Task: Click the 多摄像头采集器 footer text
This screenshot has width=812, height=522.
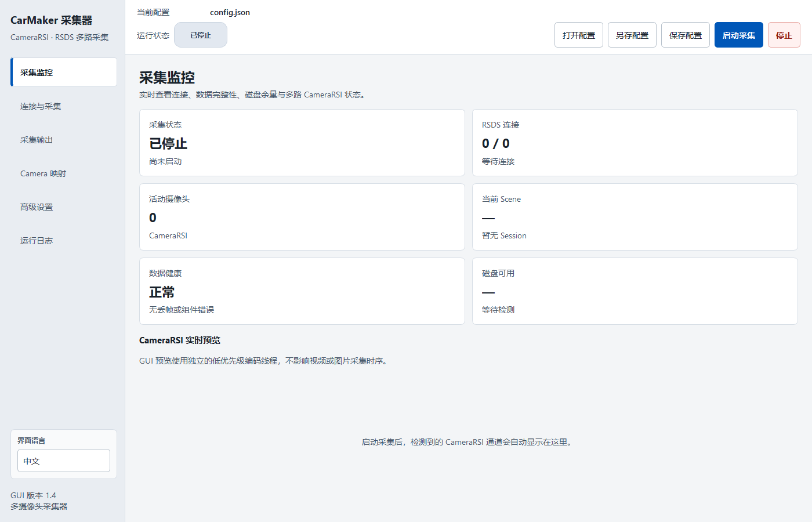Action: coord(39,506)
